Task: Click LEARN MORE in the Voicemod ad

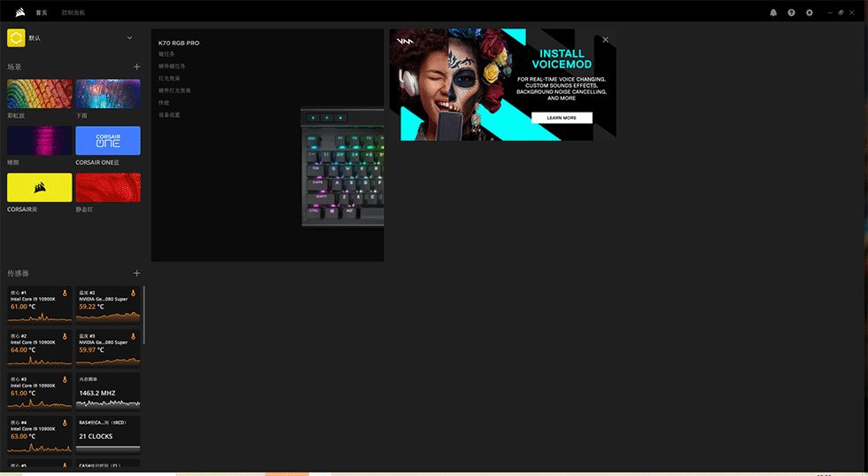Action: click(x=562, y=118)
